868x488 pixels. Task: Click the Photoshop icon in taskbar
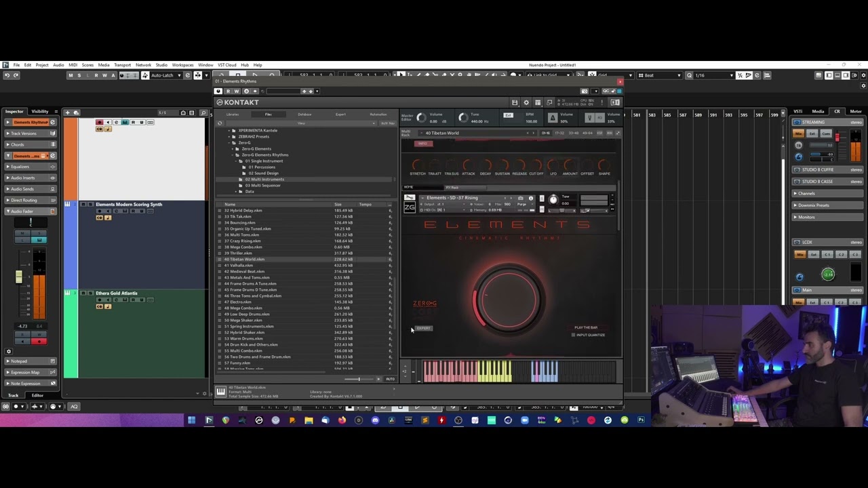[641, 420]
